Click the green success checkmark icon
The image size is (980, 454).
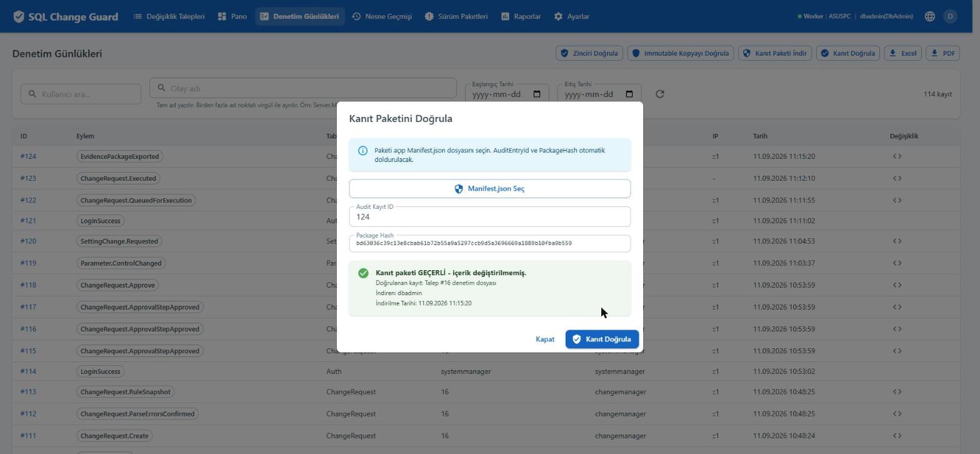coord(363,273)
